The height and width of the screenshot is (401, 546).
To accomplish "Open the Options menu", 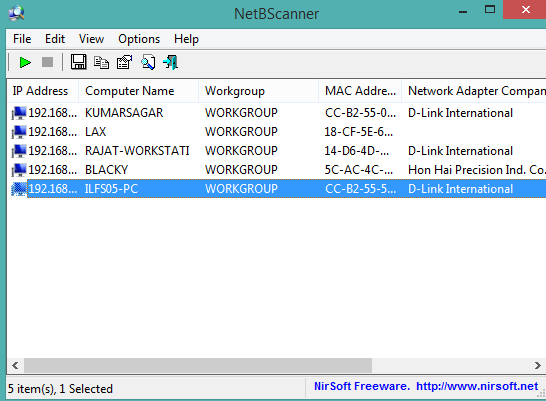I will coord(139,39).
